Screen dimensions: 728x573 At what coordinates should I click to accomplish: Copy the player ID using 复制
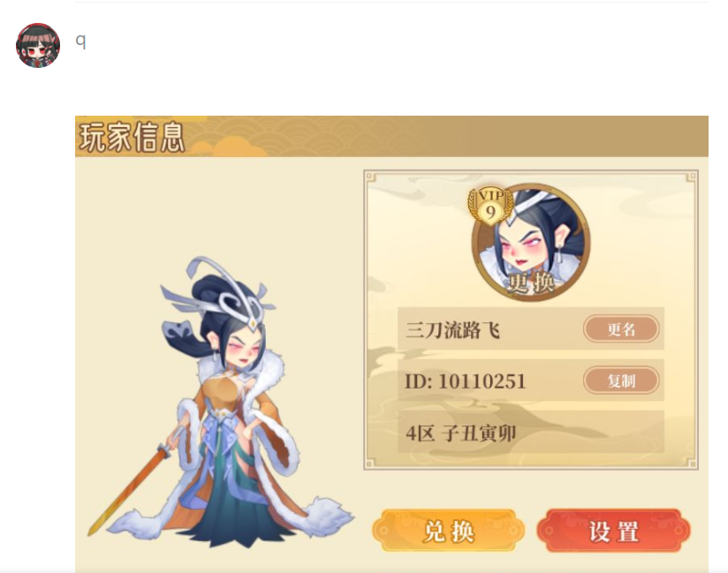pos(621,381)
